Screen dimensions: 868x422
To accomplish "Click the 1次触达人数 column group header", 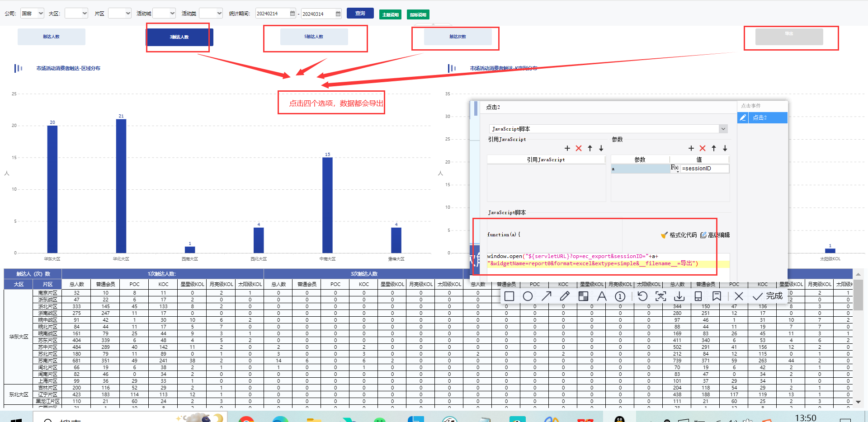I will (162, 274).
